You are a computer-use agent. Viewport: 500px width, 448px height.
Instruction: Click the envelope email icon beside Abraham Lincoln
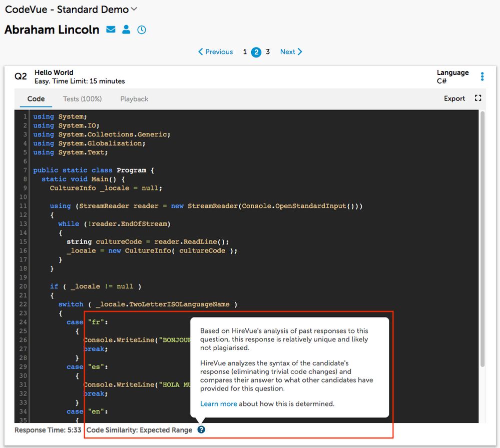point(111,30)
